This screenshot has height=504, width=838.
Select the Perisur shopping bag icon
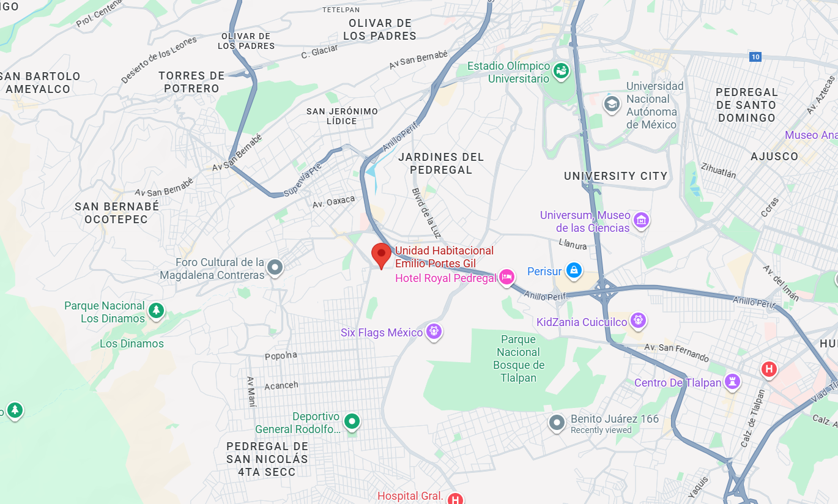point(573,270)
